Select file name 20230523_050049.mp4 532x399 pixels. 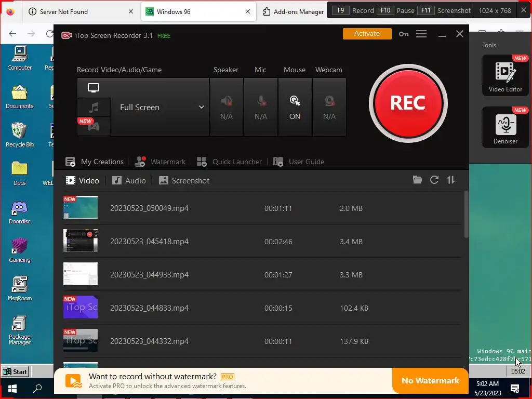tap(149, 208)
